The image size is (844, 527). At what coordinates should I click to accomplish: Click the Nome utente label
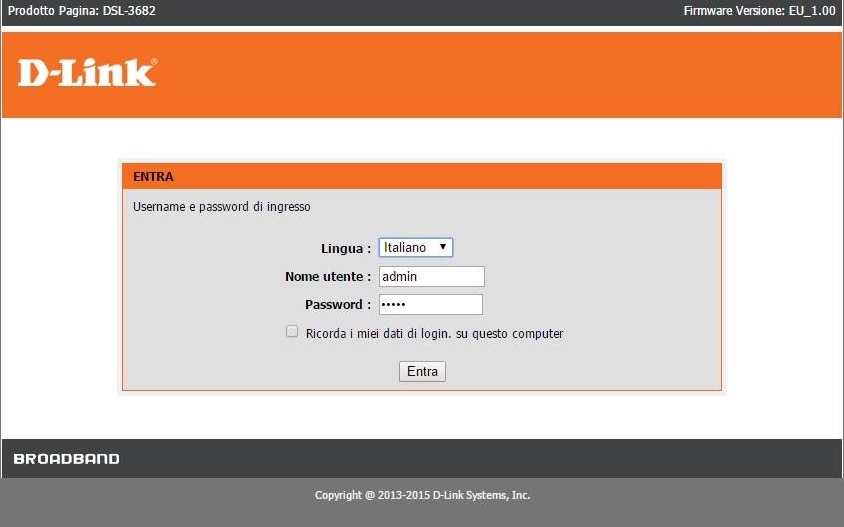327,277
